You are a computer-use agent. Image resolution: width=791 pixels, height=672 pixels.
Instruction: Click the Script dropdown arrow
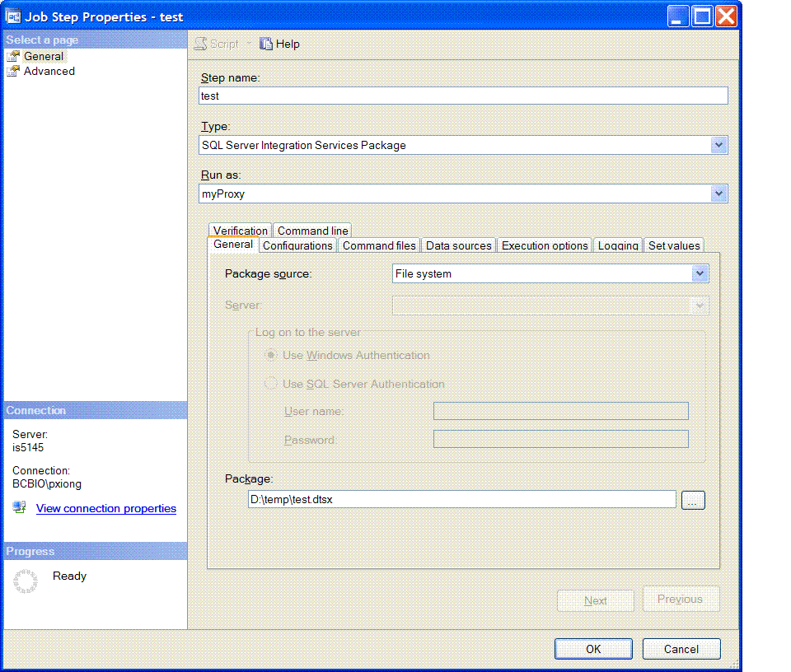click(248, 44)
